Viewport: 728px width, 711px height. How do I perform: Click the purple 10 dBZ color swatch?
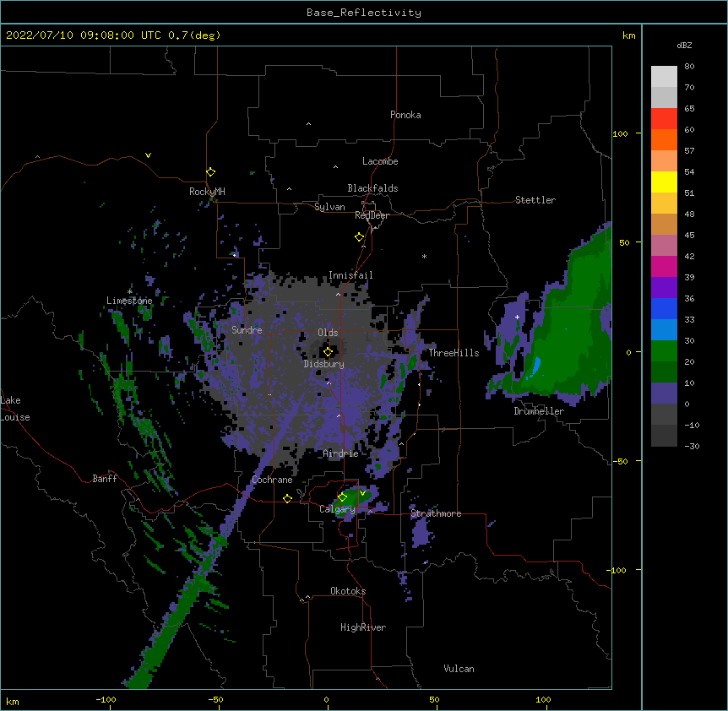click(664, 393)
